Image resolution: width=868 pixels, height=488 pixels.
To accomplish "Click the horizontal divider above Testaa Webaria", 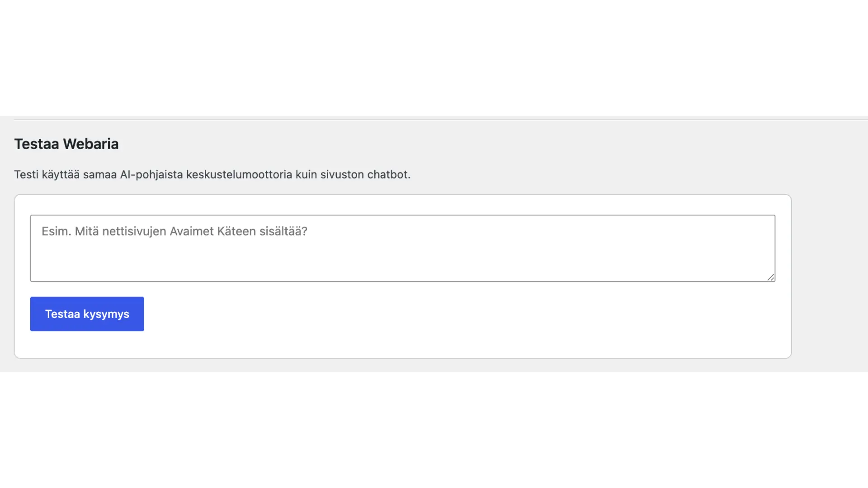I will click(x=441, y=120).
